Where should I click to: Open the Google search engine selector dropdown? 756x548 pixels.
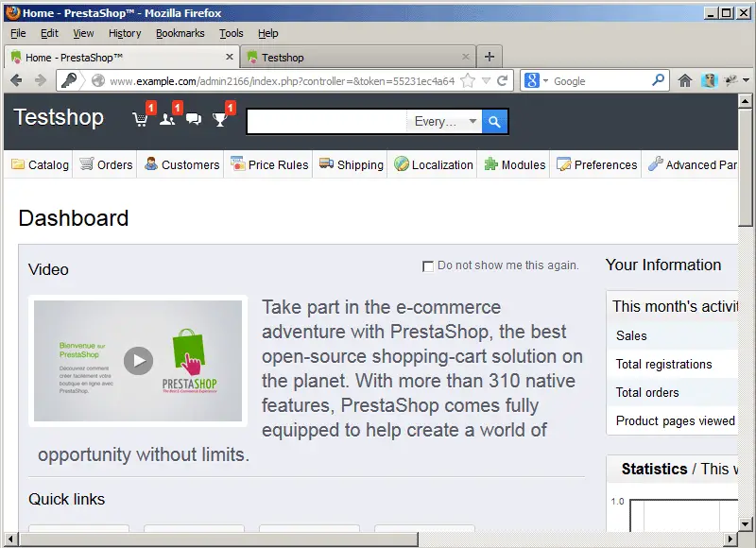535,81
